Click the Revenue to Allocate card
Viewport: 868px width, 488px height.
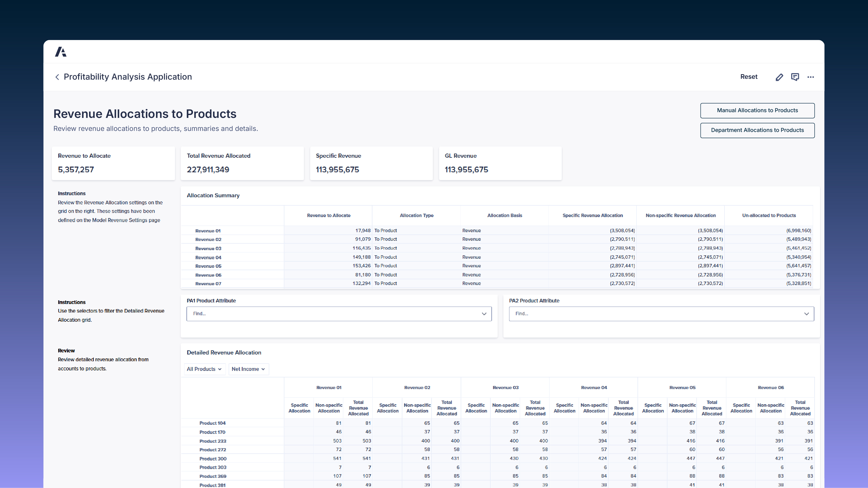click(113, 163)
